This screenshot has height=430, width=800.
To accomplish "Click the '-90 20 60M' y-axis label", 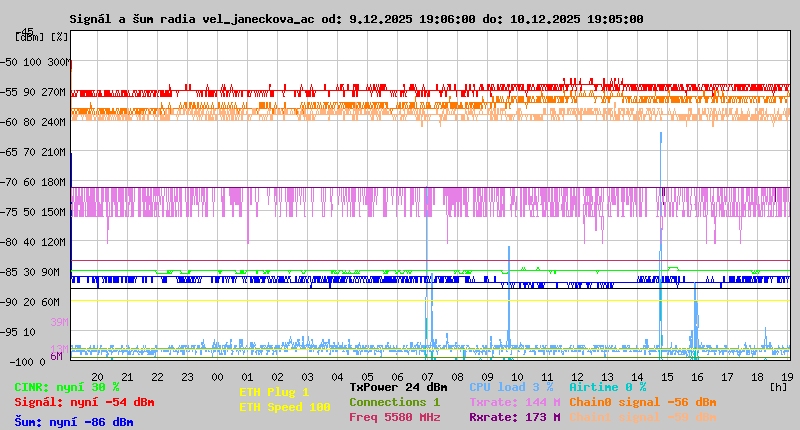I will [31, 302].
